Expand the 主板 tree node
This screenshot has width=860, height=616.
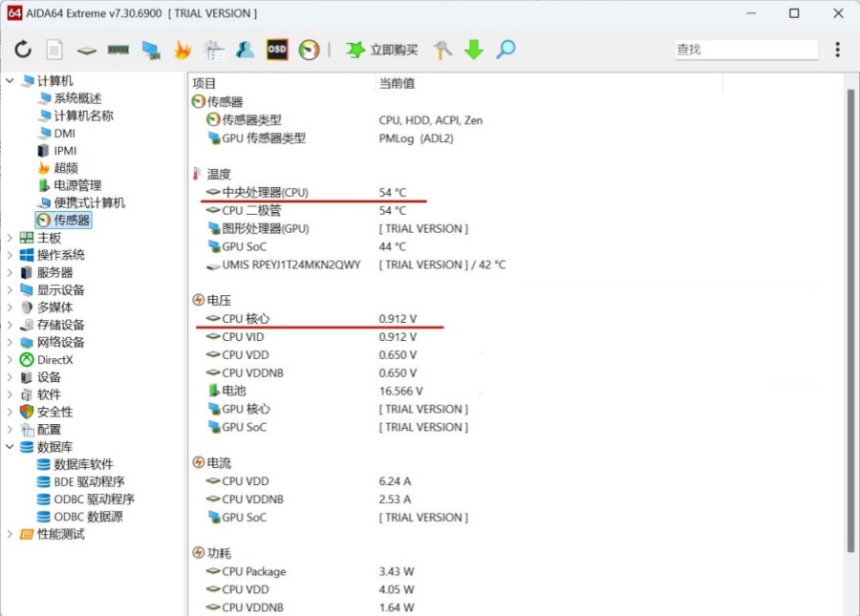pyautogui.click(x=10, y=238)
